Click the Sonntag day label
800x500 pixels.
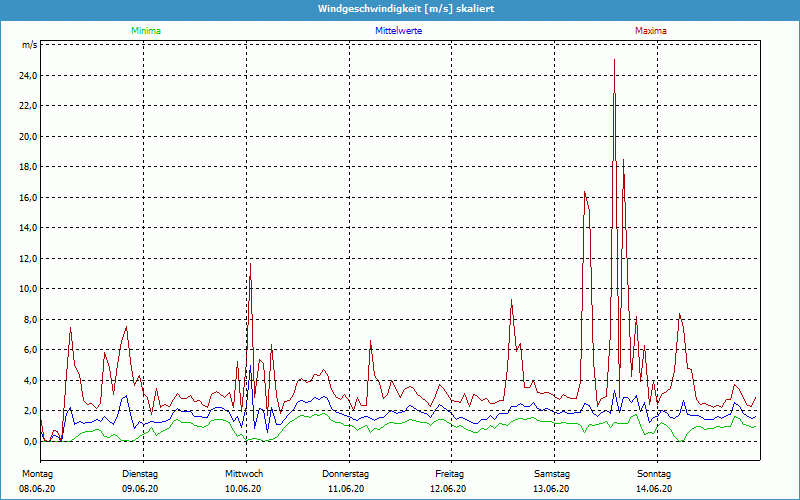pyautogui.click(x=654, y=474)
